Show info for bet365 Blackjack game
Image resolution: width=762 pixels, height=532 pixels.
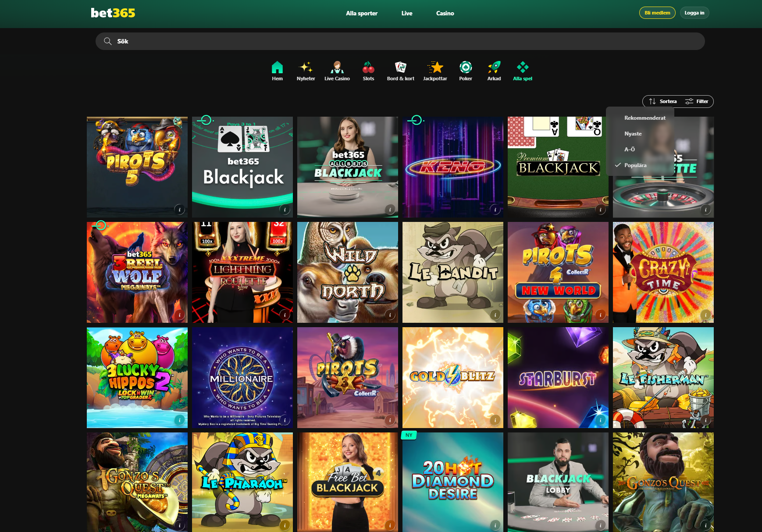285,210
